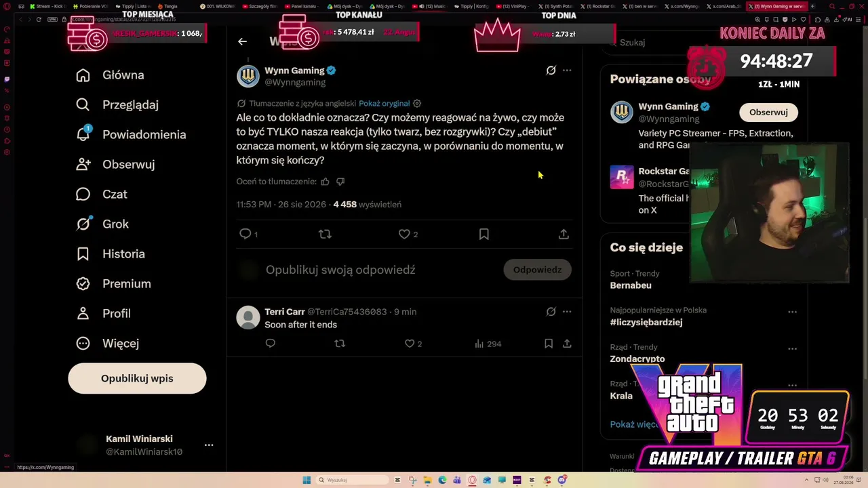Reply to Terri Carr's comment
The height and width of the screenshot is (488, 868).
270,344
